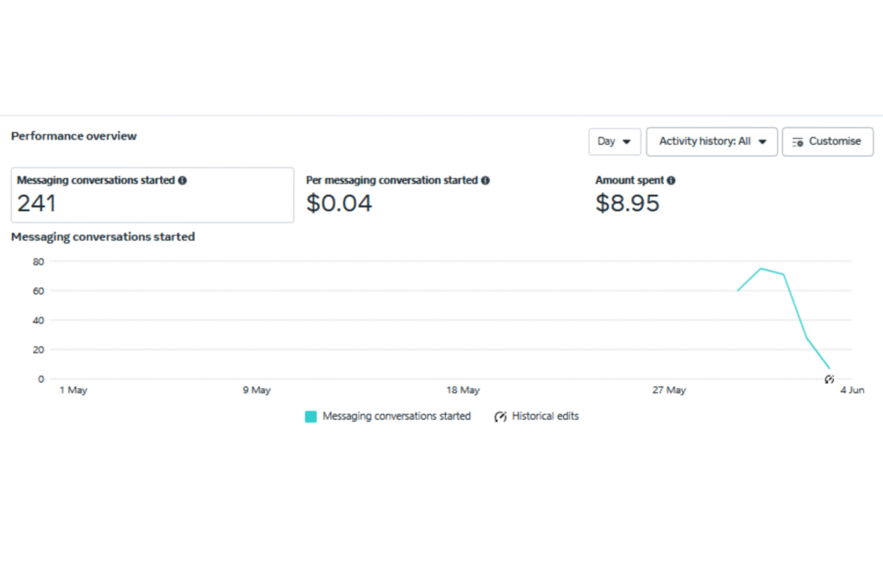
Task: Click the 18 May x-axis date label
Action: pos(463,391)
